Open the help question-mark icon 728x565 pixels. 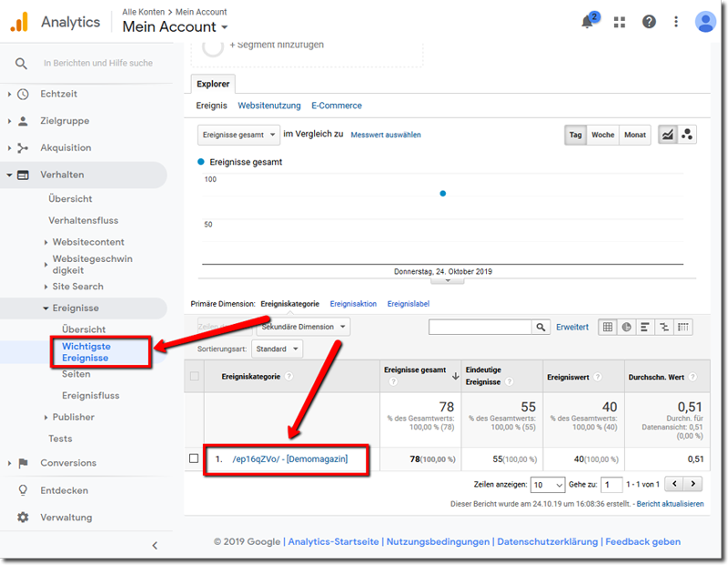649,21
